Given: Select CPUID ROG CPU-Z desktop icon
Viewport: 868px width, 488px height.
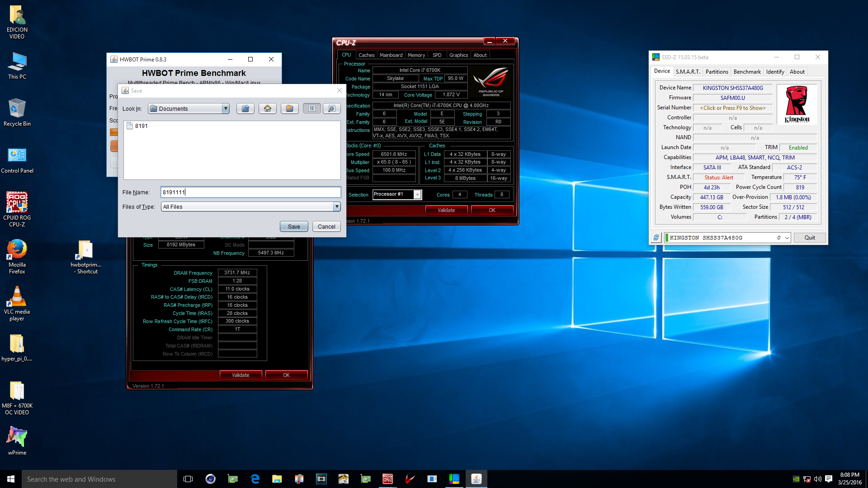Looking at the screenshot, I should 17,209.
